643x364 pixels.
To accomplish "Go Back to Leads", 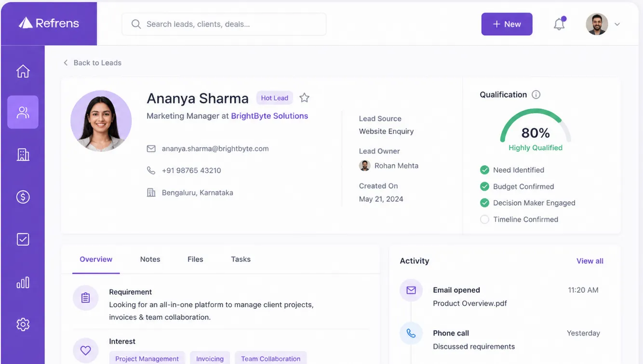I will (x=92, y=63).
